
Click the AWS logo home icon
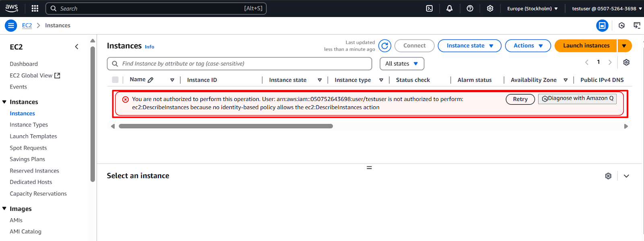click(12, 8)
